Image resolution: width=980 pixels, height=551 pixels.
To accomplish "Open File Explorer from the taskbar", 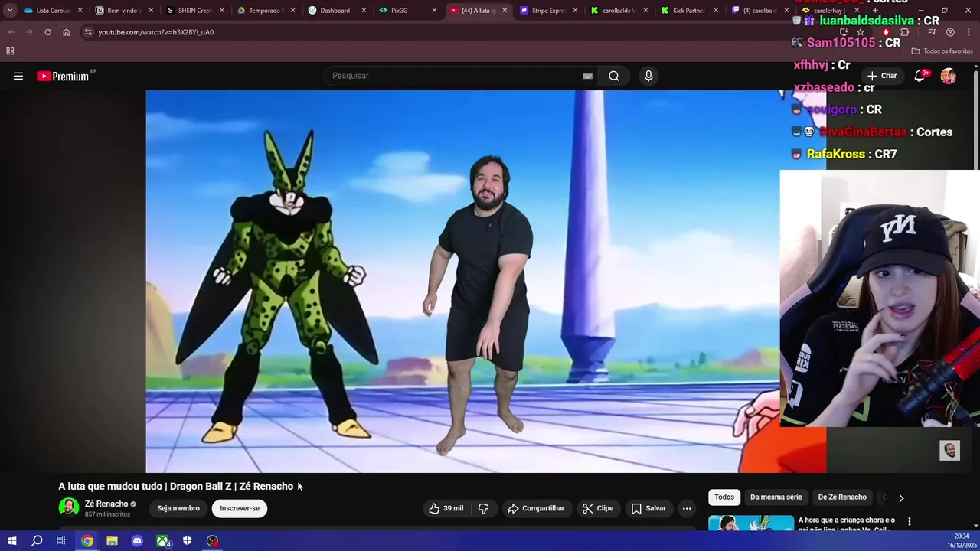I will point(112,541).
